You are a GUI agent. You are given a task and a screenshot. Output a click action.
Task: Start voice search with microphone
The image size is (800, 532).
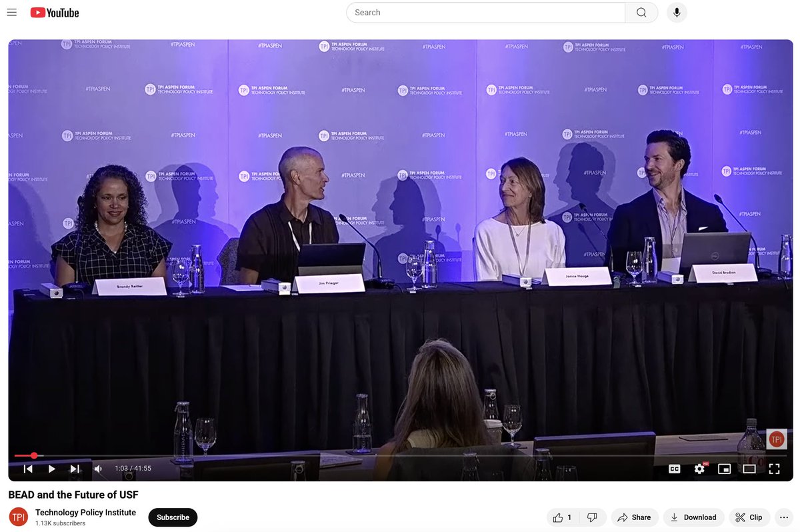tap(677, 13)
